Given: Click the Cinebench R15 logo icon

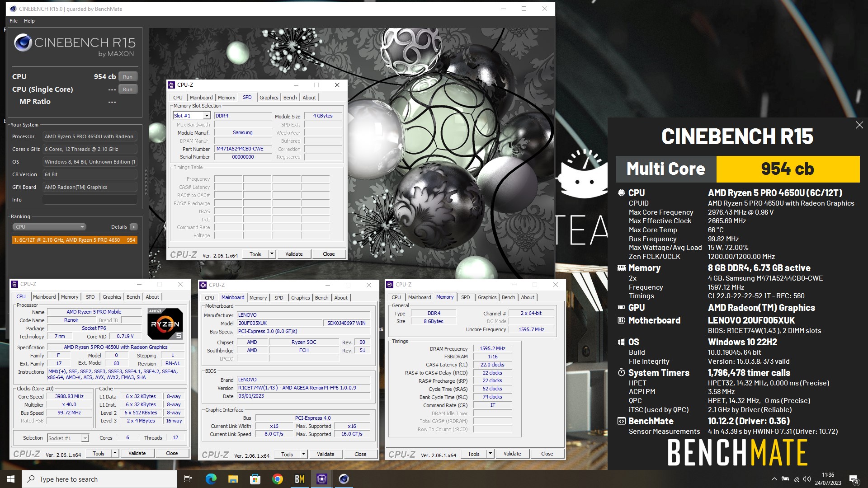Looking at the screenshot, I should tap(23, 43).
